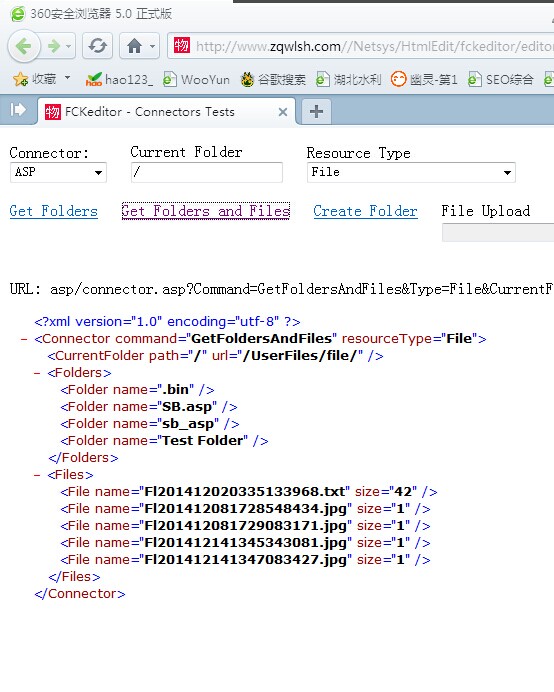Toggle the sidebar panel arrow icon
Viewport: 554px width, 692px height.
pos(18,109)
